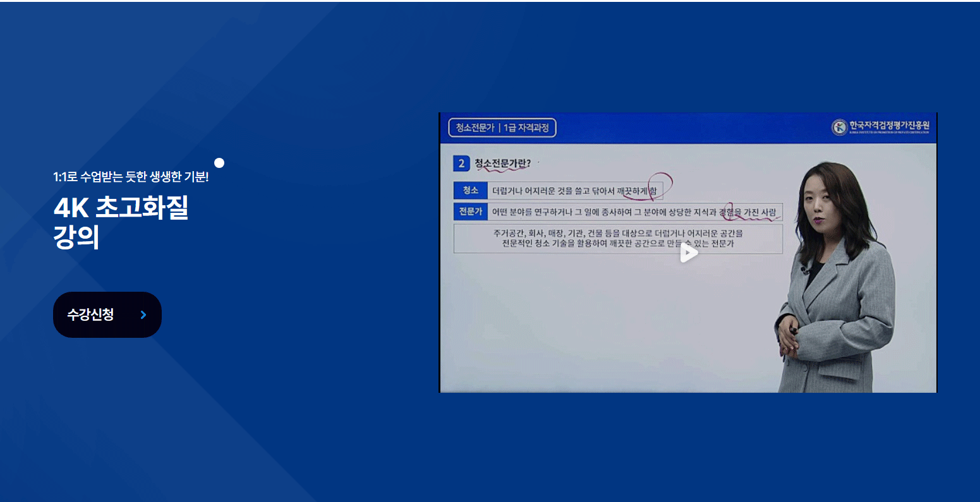Click the blue 전문가 label box

click(470, 212)
